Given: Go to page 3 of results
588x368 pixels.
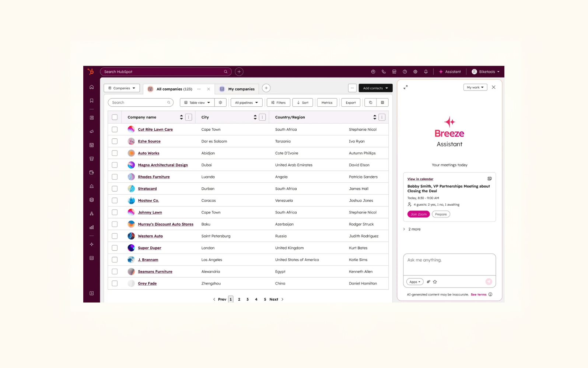Looking at the screenshot, I should [x=248, y=300].
